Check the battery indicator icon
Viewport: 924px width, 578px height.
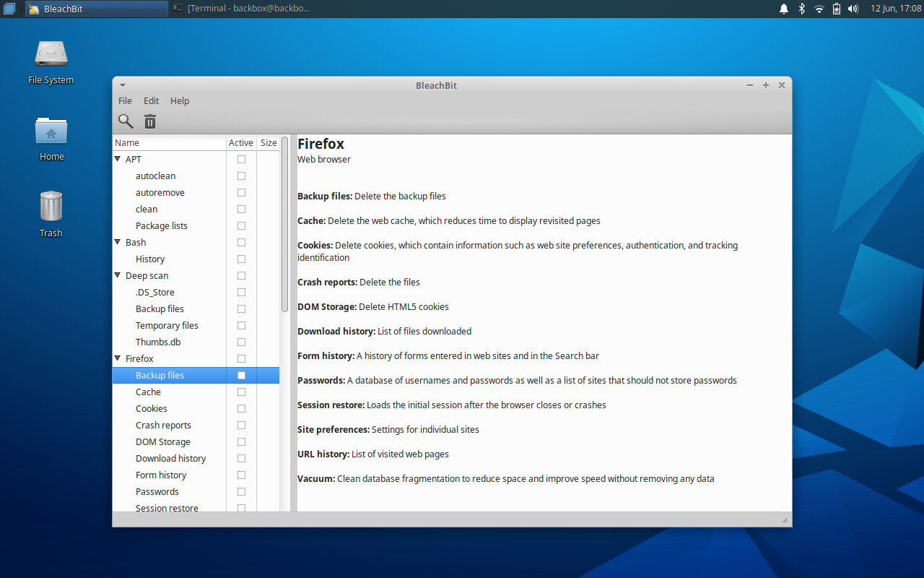(836, 9)
